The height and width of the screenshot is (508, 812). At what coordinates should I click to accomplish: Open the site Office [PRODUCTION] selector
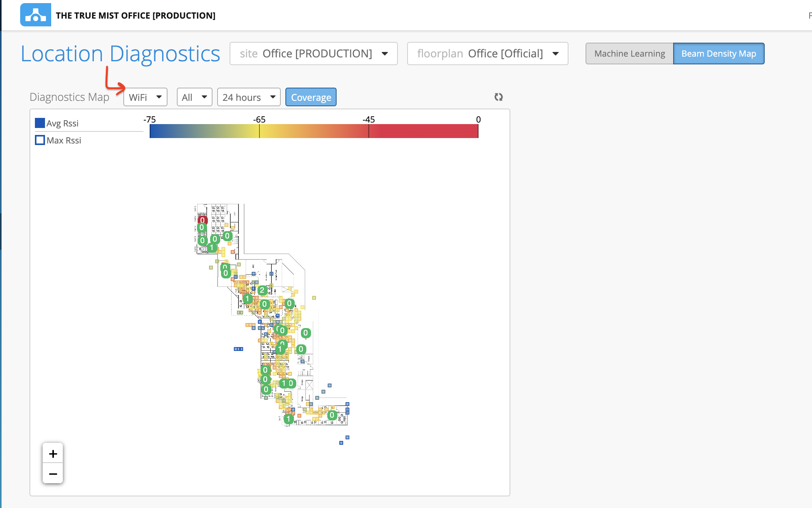point(313,54)
